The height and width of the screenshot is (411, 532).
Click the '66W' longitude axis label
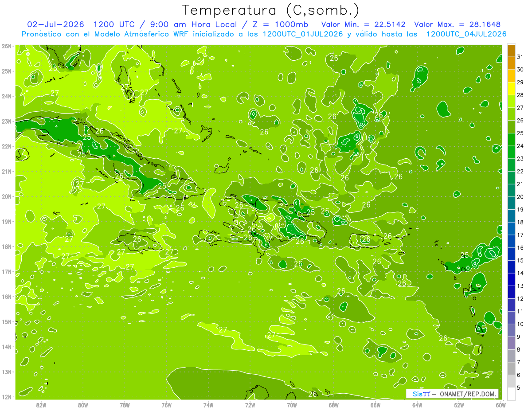pyautogui.click(x=376, y=405)
